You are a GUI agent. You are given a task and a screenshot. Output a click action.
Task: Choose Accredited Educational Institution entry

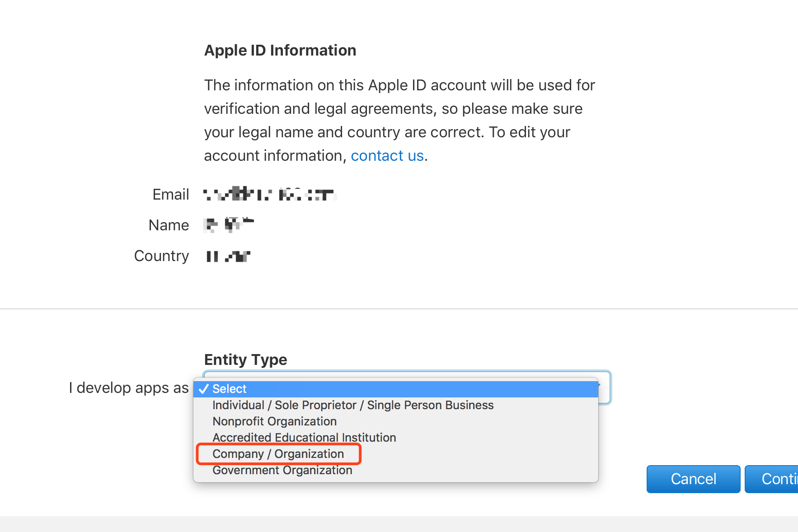396,438
